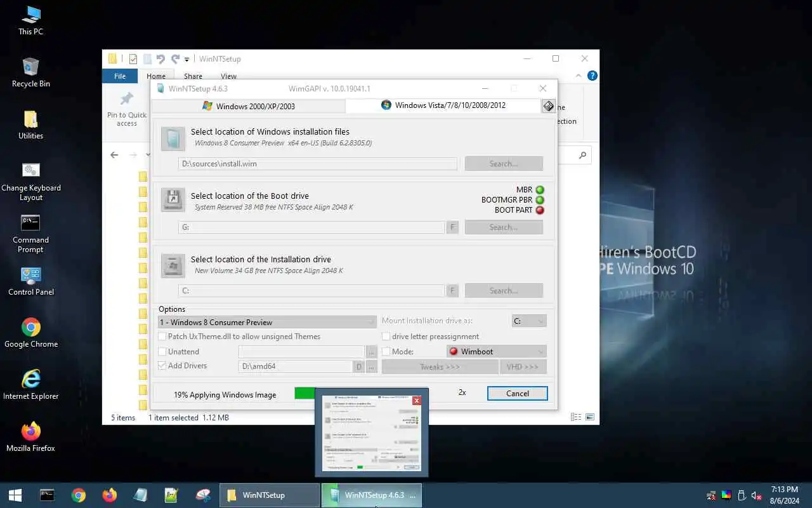
Task: Click Search for Windows installation files
Action: [504, 164]
